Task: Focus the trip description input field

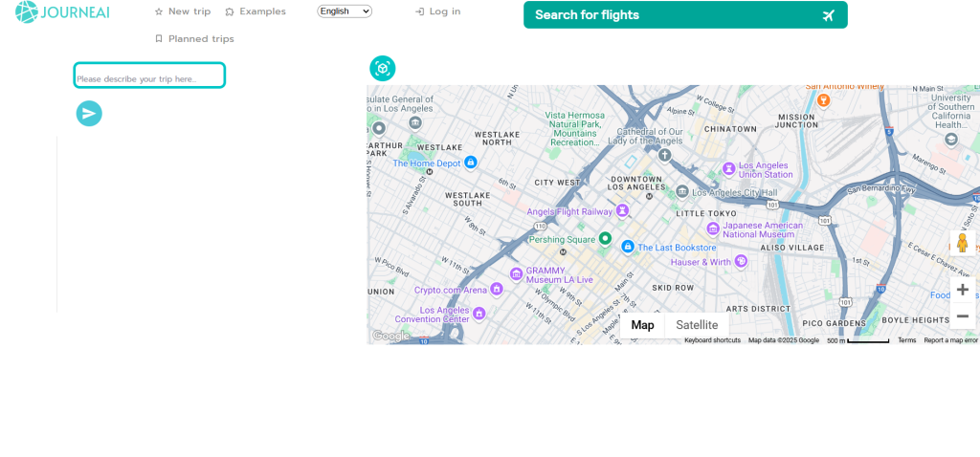Action: click(x=149, y=76)
